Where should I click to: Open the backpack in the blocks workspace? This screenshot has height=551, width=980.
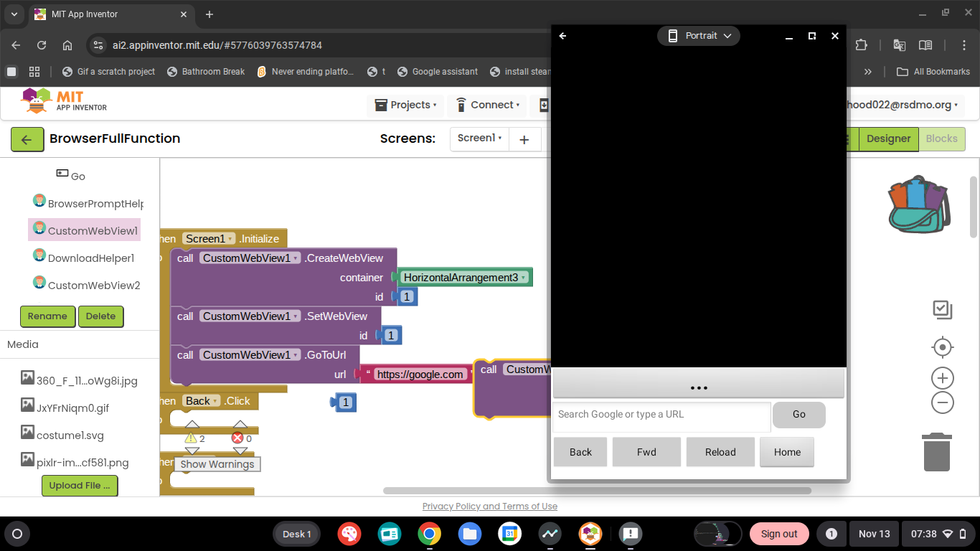point(919,204)
